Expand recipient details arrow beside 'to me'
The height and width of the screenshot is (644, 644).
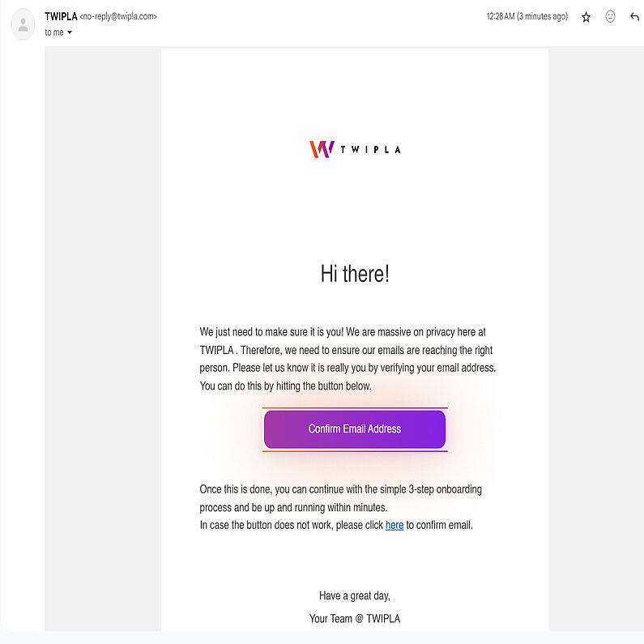coord(70,32)
